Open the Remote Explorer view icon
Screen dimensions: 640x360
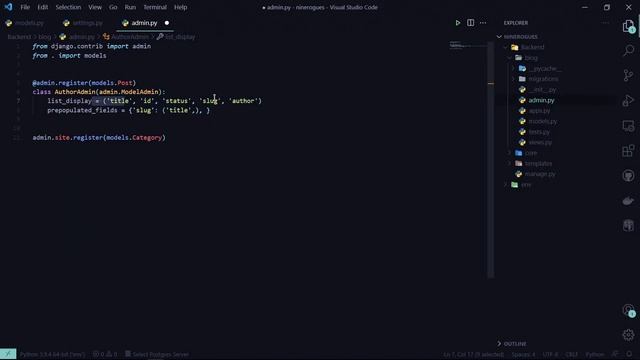pos(629,126)
